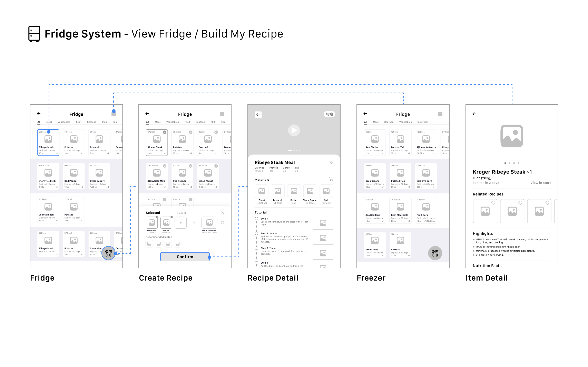Close the Selected panel with X icon
The width and height of the screenshot is (588, 367).
pos(223,213)
